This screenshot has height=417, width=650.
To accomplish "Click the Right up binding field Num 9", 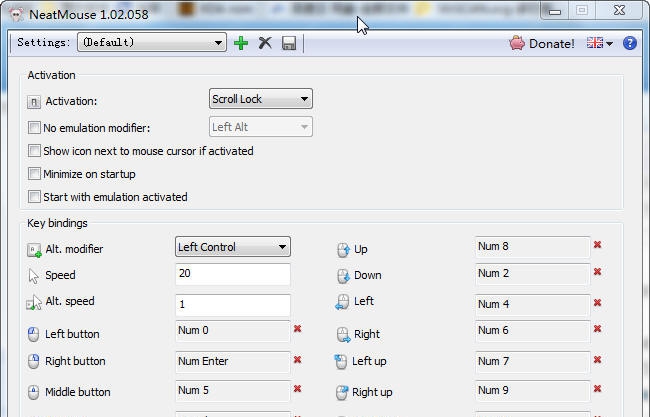I will (533, 390).
